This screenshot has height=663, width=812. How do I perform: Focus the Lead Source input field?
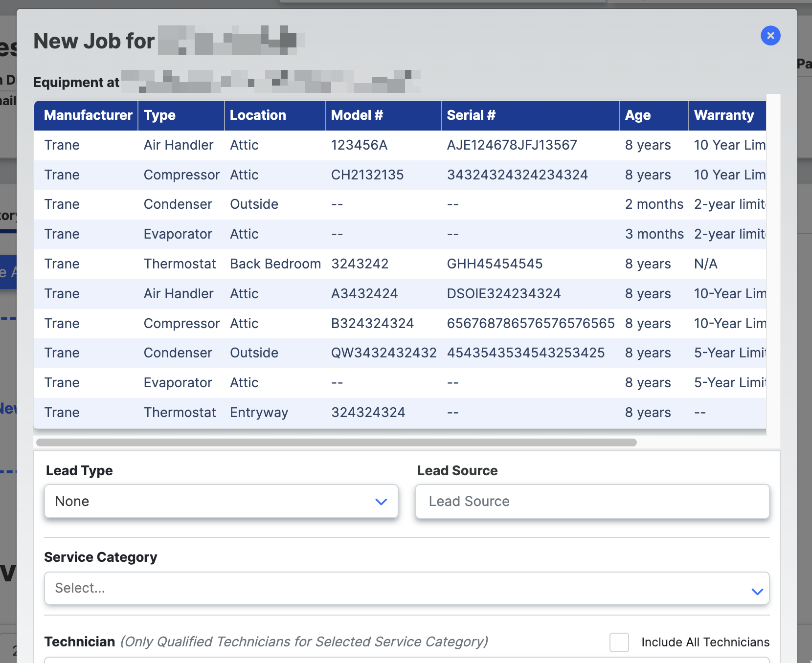(x=592, y=501)
